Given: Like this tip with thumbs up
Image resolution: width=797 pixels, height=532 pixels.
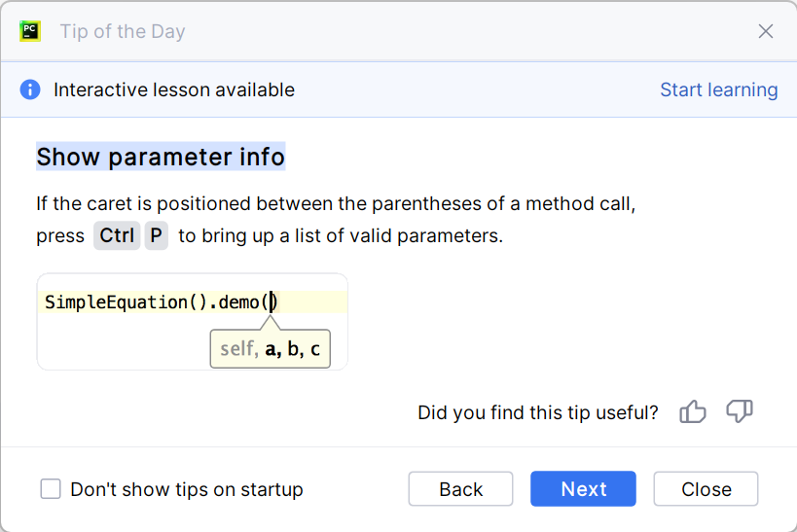Looking at the screenshot, I should click(x=693, y=412).
